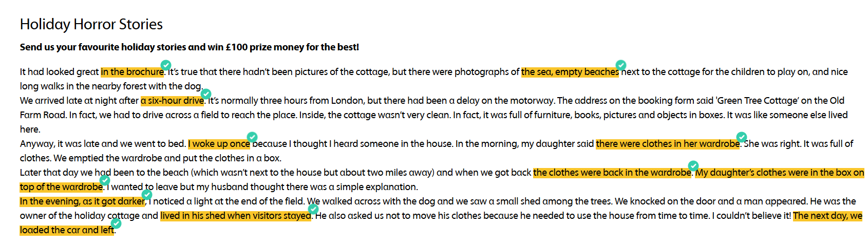The width and height of the screenshot is (868, 243).
Task: Click checkmark after 'In the evening, as it got darker'
Action: pos(147,194)
